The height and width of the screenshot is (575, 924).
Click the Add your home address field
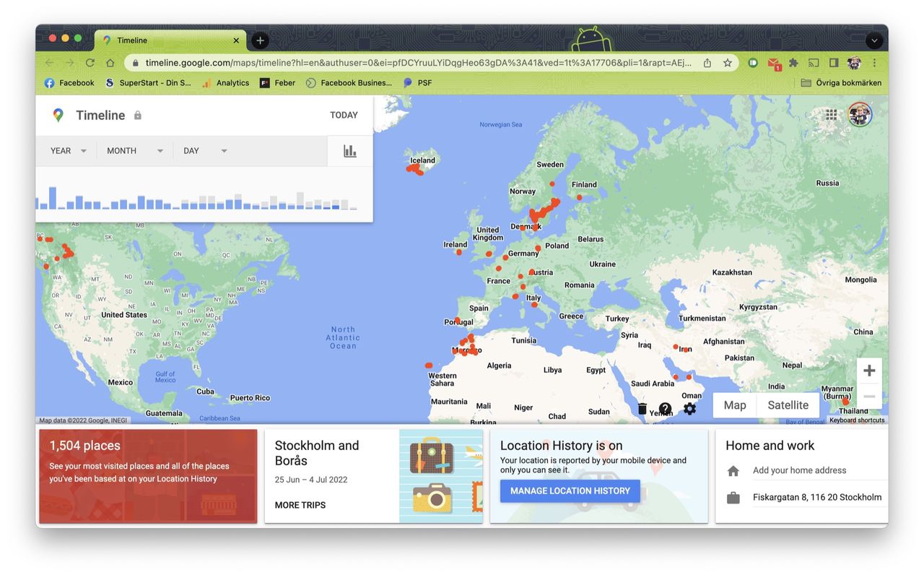pyautogui.click(x=799, y=470)
